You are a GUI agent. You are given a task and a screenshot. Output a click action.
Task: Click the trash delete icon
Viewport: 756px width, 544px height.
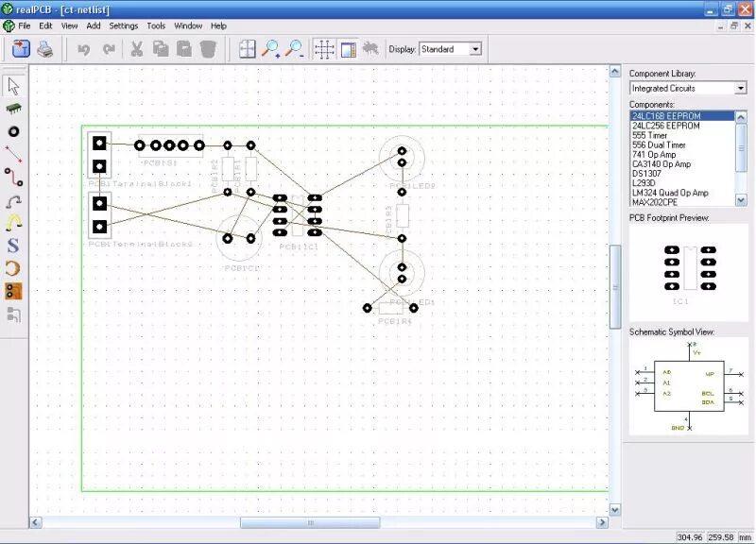208,49
